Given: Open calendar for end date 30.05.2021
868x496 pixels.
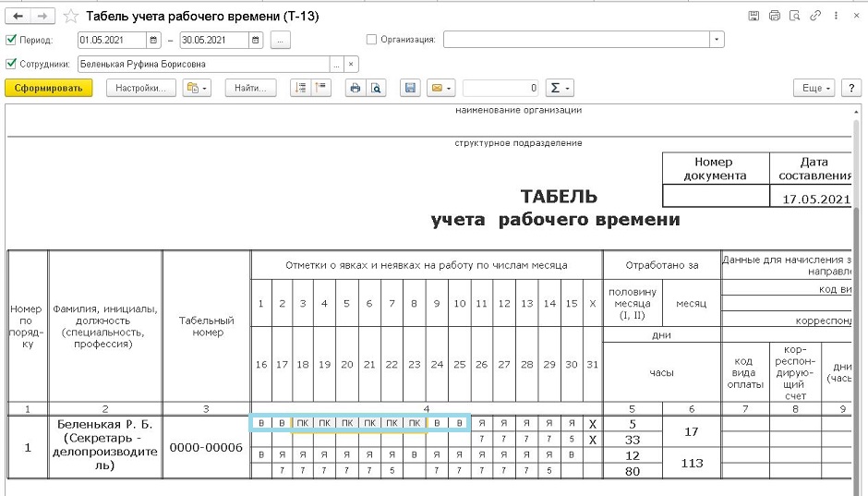Looking at the screenshot, I should [257, 40].
